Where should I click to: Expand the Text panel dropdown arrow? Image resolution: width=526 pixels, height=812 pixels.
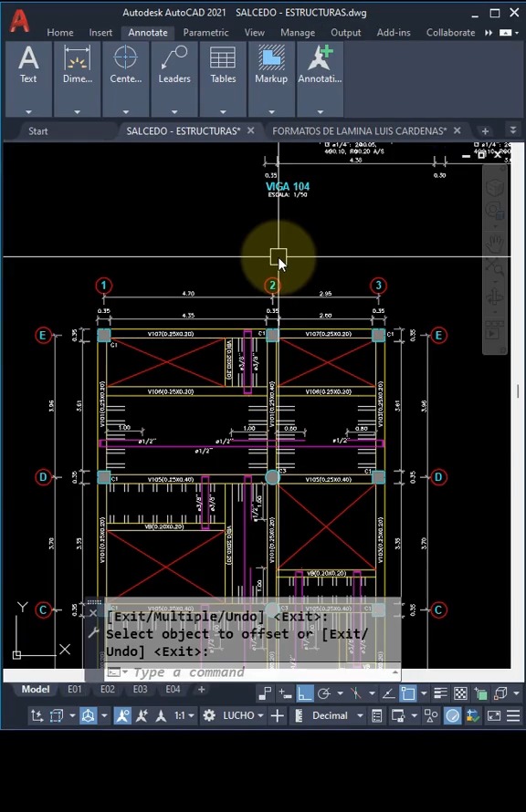tap(28, 112)
